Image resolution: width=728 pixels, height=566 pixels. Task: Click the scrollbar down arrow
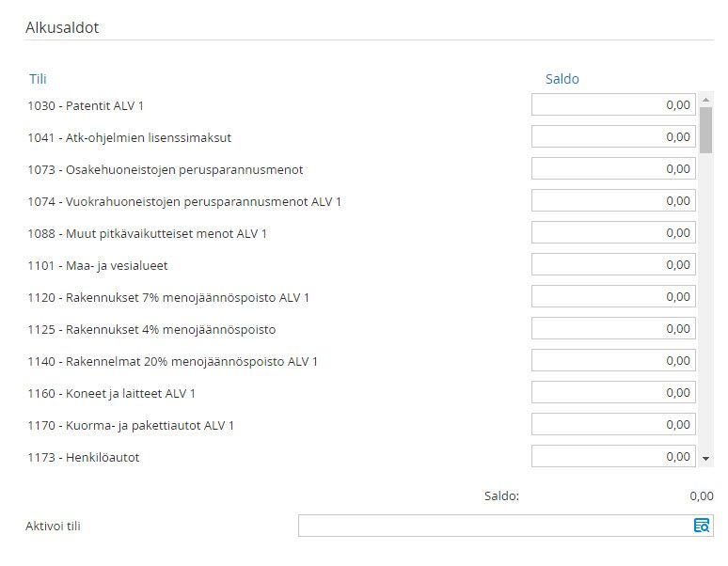(705, 459)
